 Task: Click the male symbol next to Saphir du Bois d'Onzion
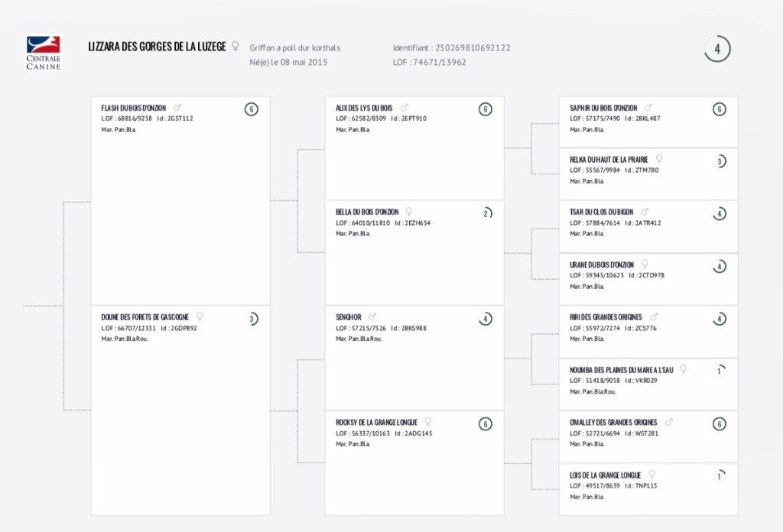pyautogui.click(x=648, y=108)
